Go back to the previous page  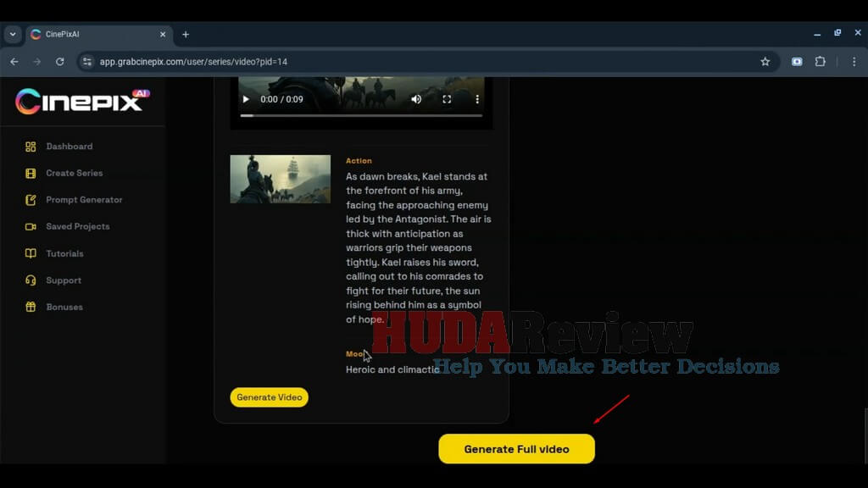[x=14, y=62]
